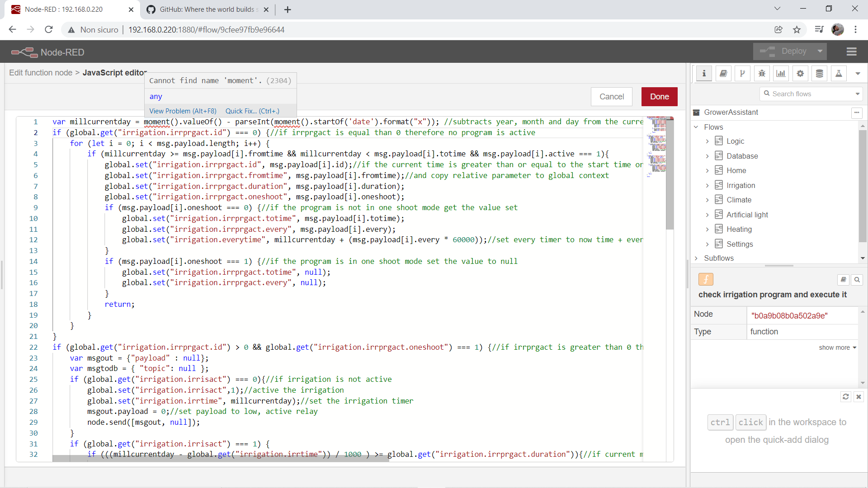Open the Node-RED main hamburger menu

[852, 52]
